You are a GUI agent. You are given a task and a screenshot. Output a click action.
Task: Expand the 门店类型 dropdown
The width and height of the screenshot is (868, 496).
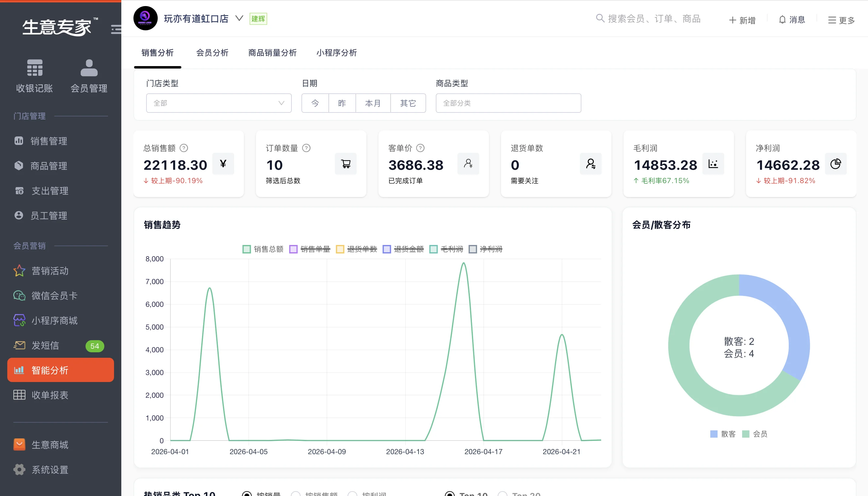pos(219,103)
